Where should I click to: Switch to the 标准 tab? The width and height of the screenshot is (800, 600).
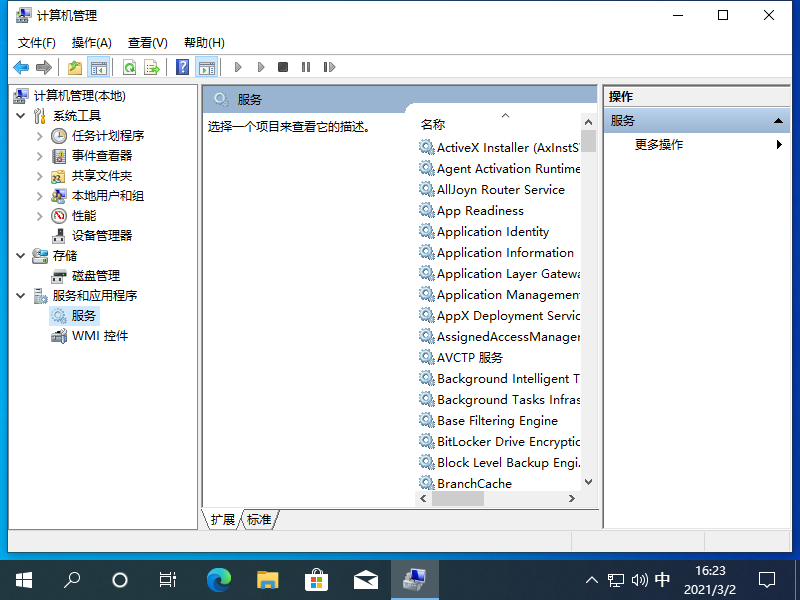pyautogui.click(x=257, y=519)
